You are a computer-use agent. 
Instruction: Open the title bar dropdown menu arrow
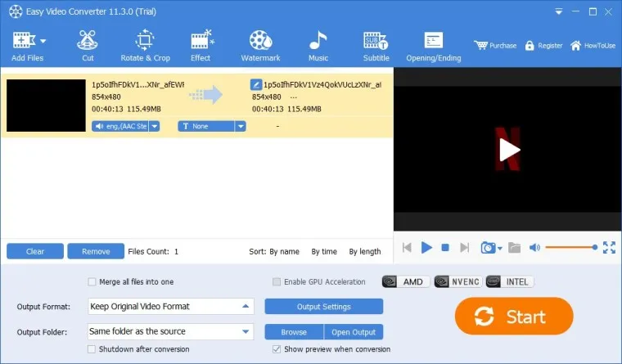click(x=558, y=12)
